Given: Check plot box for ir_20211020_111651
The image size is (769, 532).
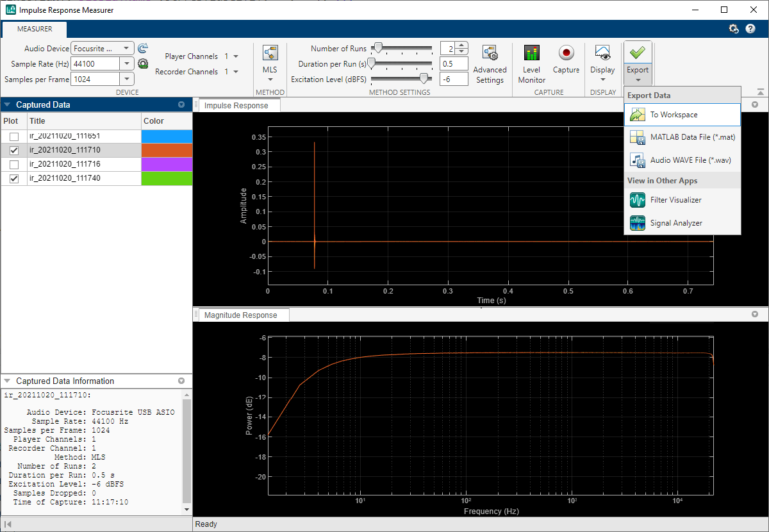Looking at the screenshot, I should (x=13, y=137).
